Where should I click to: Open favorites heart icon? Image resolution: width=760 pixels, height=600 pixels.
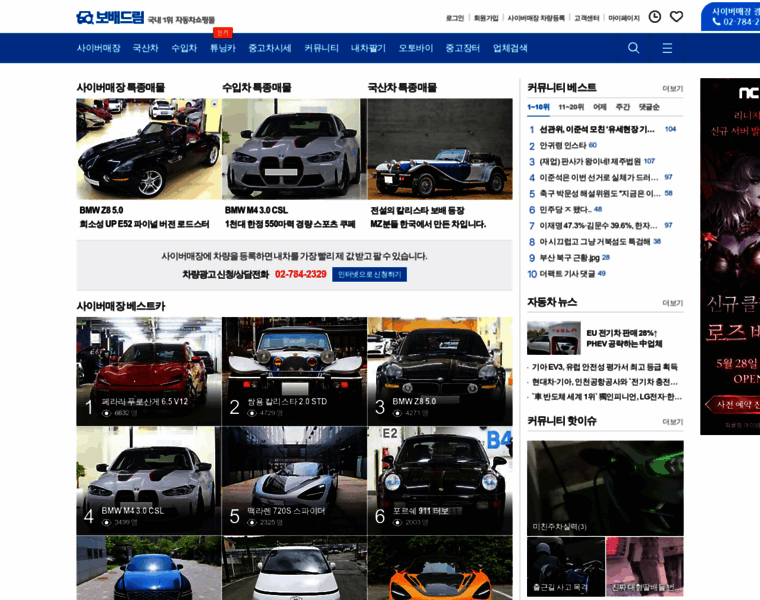pyautogui.click(x=676, y=16)
